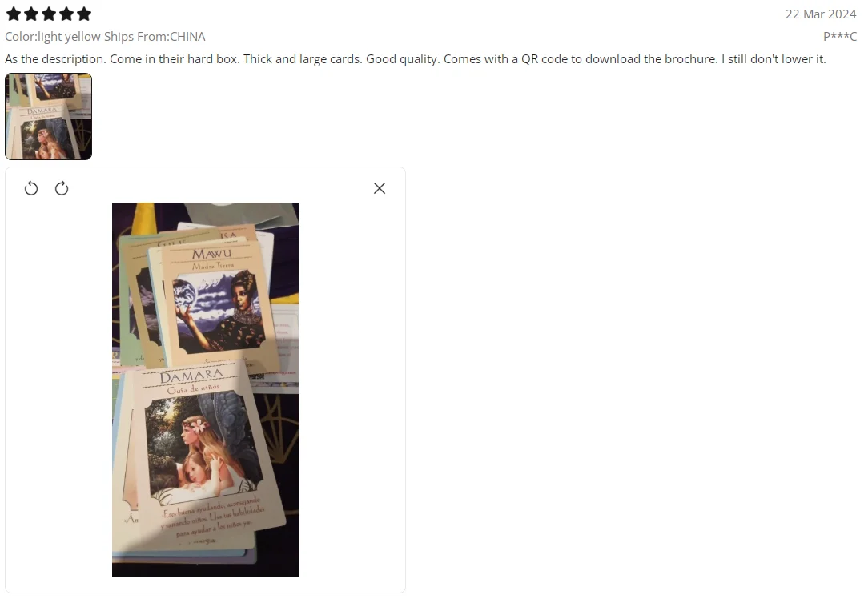Close the enlarged photo viewer
Image resolution: width=868 pixels, height=603 pixels.
click(x=380, y=188)
